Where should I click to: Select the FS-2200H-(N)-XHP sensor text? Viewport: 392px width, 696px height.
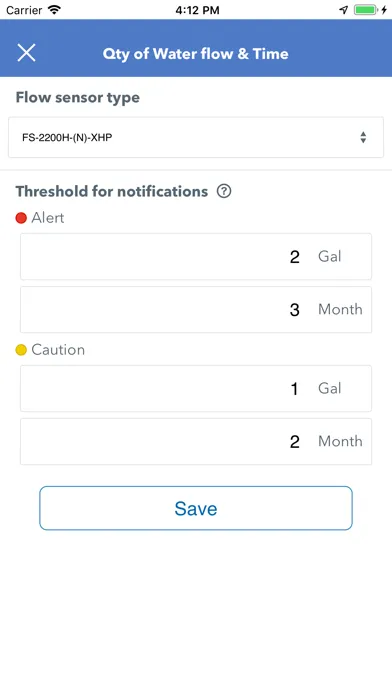(x=67, y=138)
